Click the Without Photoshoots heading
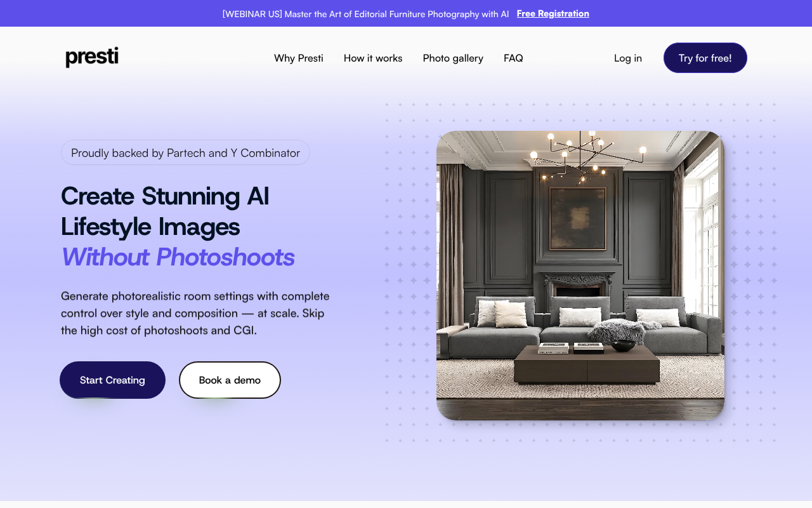This screenshot has height=508, width=812. 178,257
